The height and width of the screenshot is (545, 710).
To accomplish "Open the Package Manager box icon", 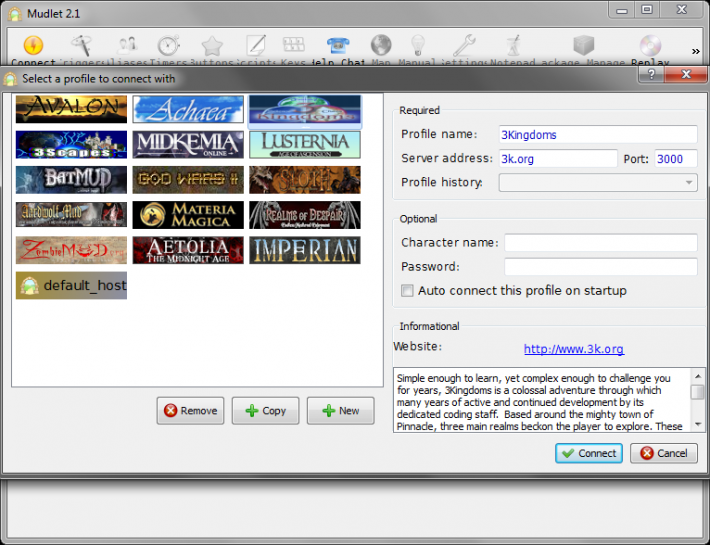I will pyautogui.click(x=583, y=45).
